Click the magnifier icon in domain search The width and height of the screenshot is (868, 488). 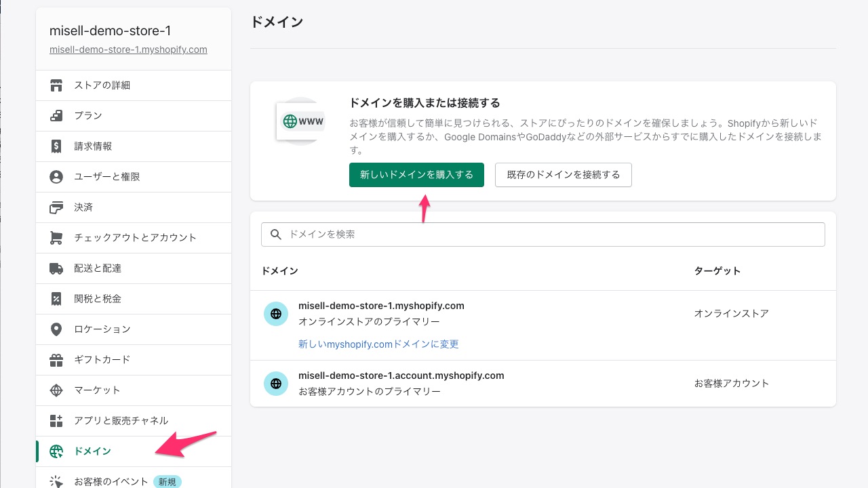click(276, 235)
